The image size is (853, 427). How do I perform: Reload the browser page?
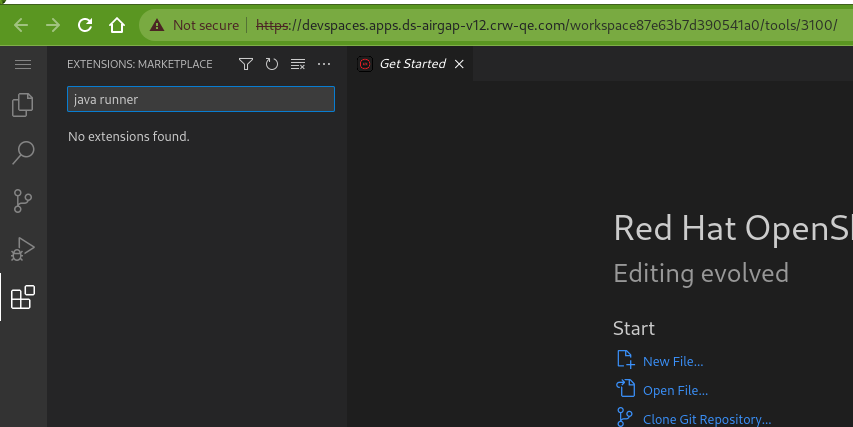pyautogui.click(x=85, y=24)
